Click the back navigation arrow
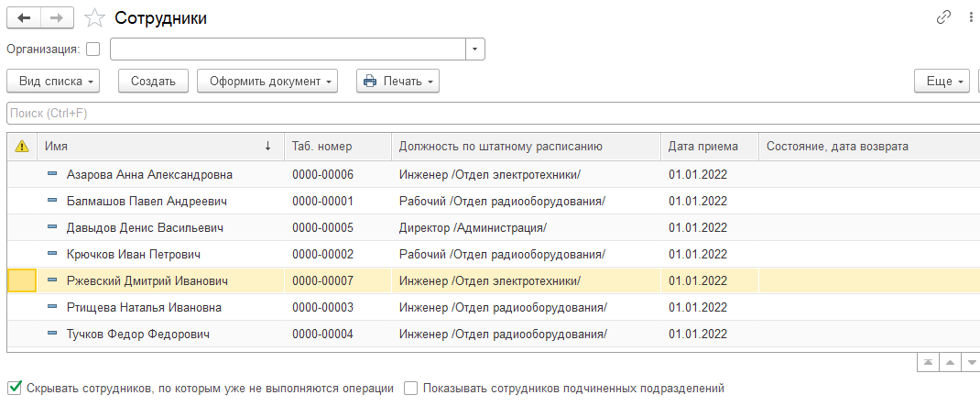Screen dimensions: 980x406 [x=24, y=17]
